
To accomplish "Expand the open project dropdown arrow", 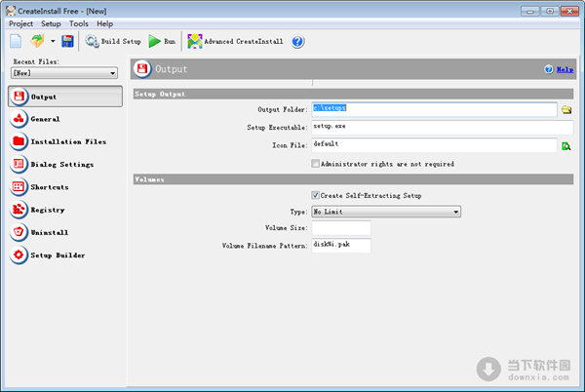I will coord(53,41).
